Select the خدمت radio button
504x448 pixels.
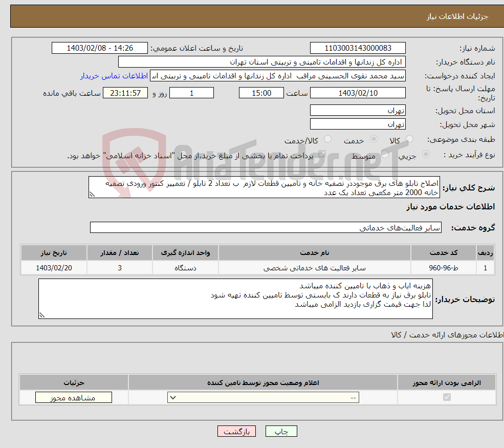(x=374, y=139)
